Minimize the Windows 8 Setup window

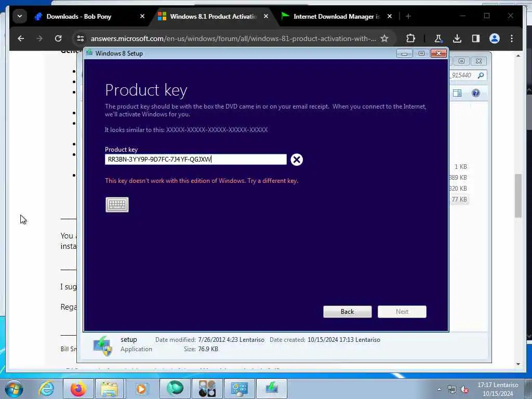click(x=404, y=54)
